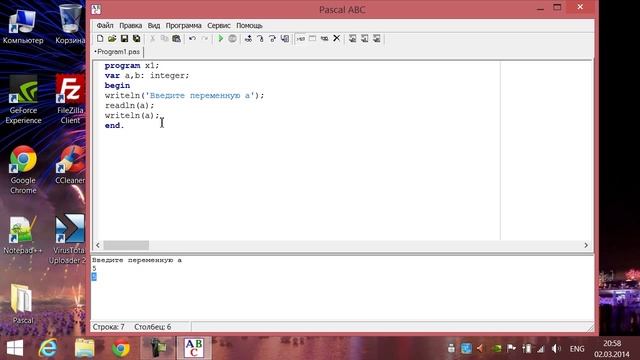The width and height of the screenshot is (640, 360).
Task: Click the first of three window-layout icons
Action: point(353,38)
